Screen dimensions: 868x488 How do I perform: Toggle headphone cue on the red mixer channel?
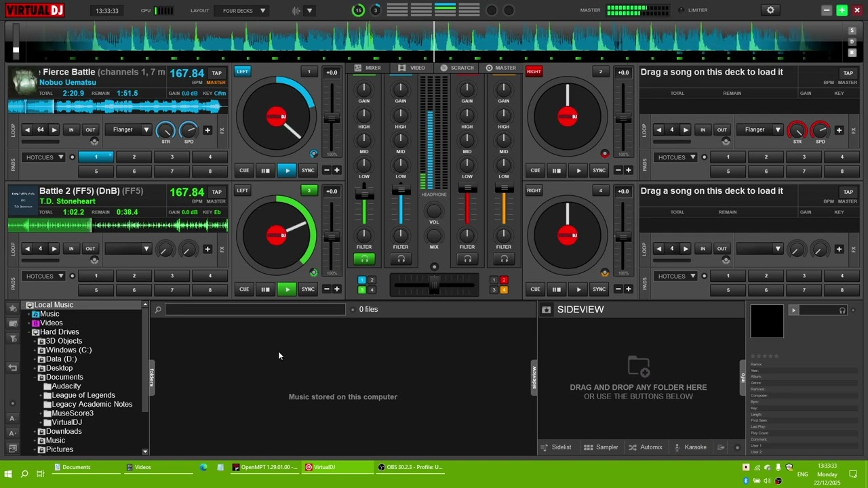467,259
